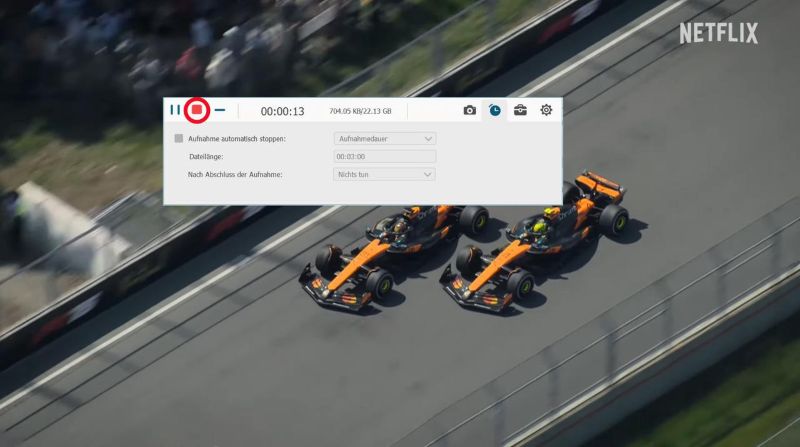The width and height of the screenshot is (800, 447).
Task: Stop the recording with the red square
Action: [x=196, y=110]
